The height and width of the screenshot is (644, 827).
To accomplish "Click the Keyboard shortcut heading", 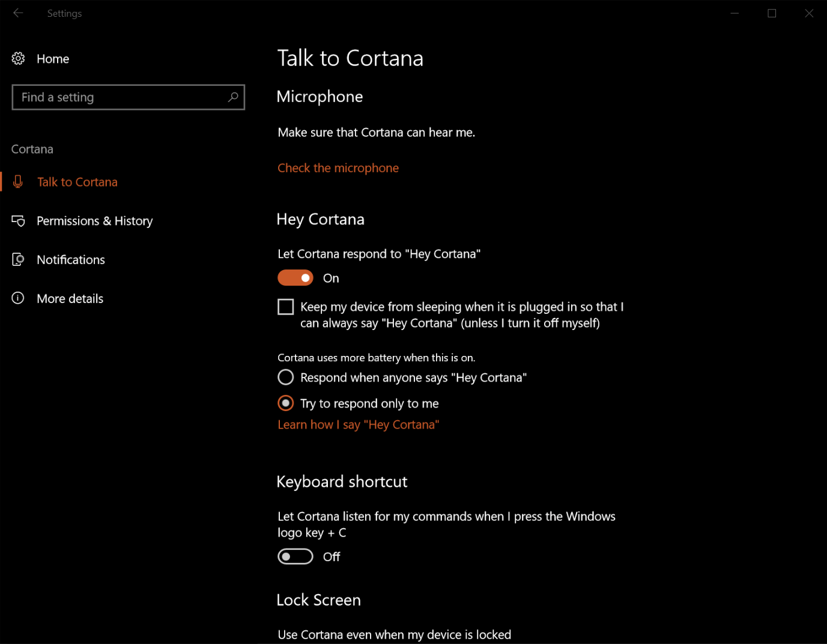I will (342, 481).
